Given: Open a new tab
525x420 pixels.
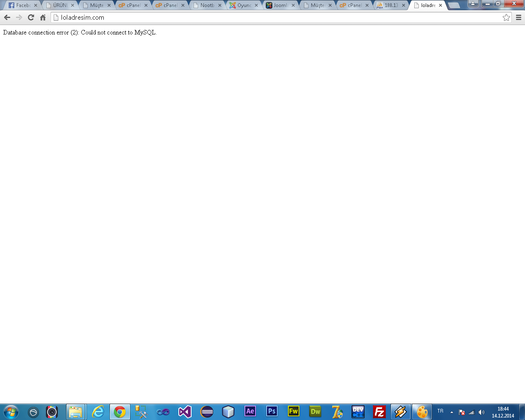Looking at the screenshot, I should pyautogui.click(x=454, y=5).
